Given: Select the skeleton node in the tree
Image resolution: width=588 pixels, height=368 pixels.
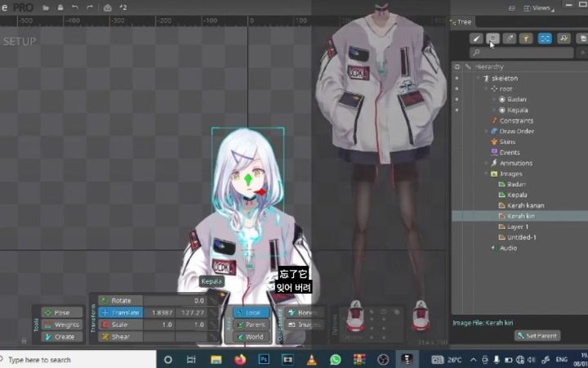Looking at the screenshot, I should click(x=505, y=79).
